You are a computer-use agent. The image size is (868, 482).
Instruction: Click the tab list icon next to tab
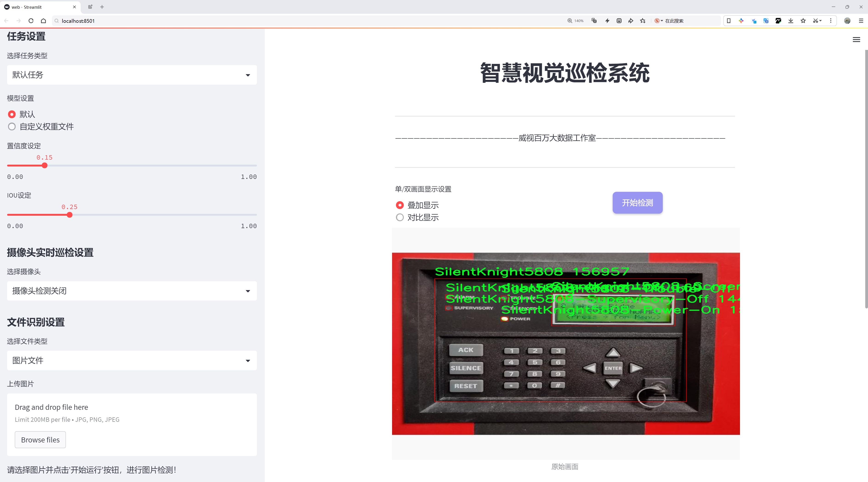pos(90,7)
